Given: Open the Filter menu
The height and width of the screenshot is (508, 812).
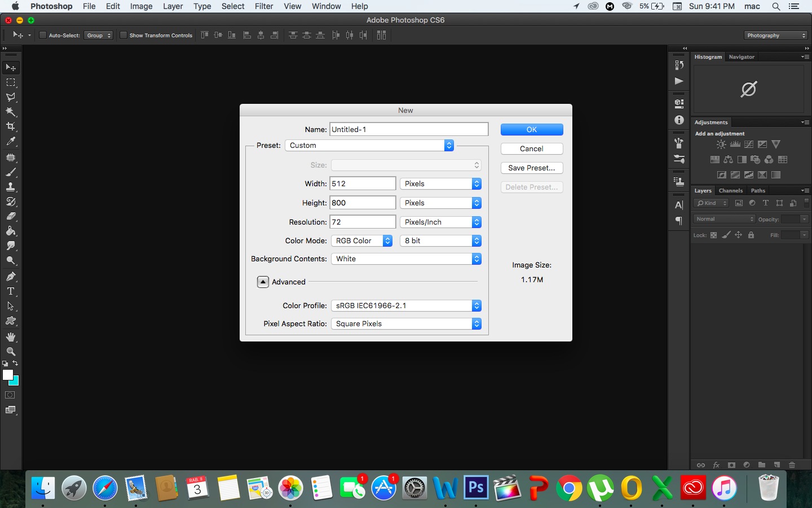Looking at the screenshot, I should tap(264, 6).
